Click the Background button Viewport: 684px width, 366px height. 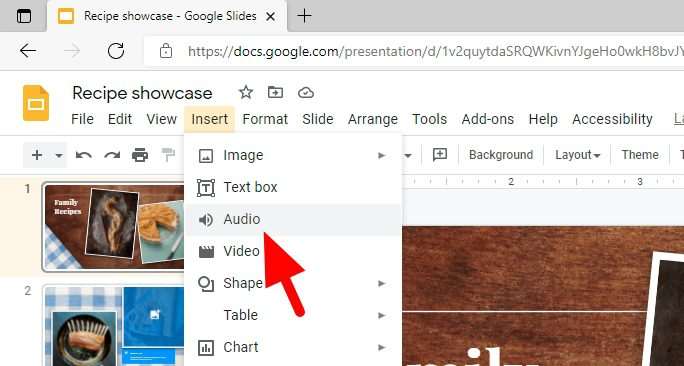[x=501, y=155]
